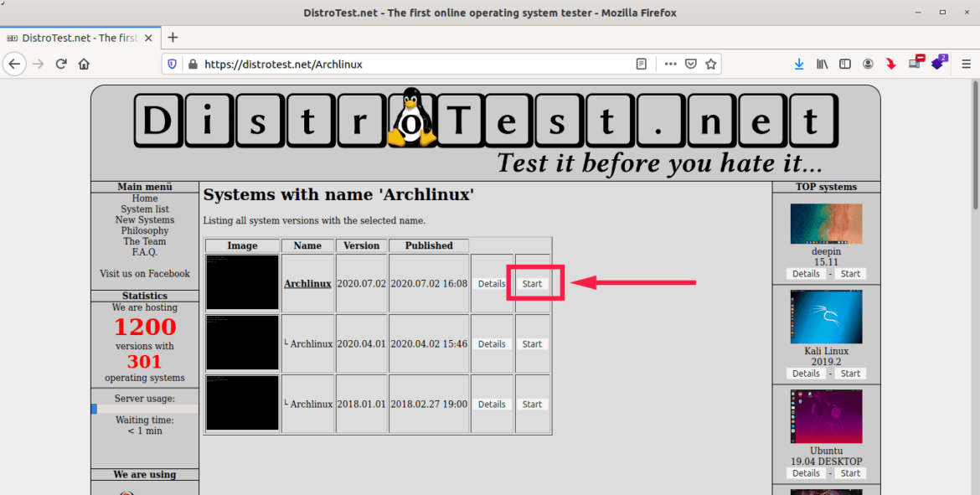Open the page actions ellipsis menu

pos(670,64)
